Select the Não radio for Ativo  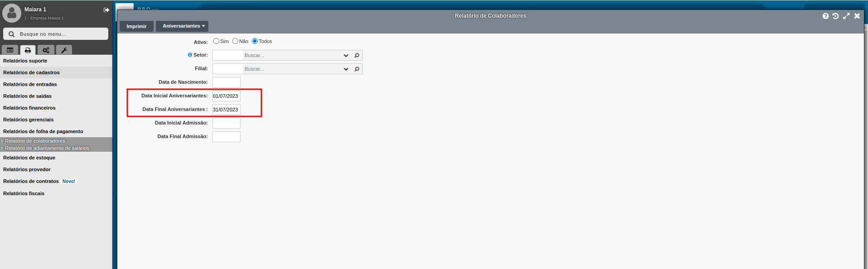point(235,41)
